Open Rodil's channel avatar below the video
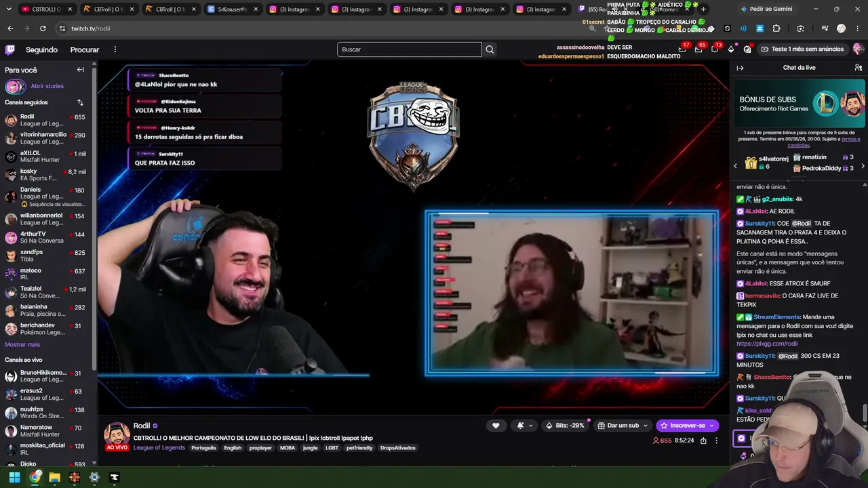The height and width of the screenshot is (488, 868). point(117,436)
